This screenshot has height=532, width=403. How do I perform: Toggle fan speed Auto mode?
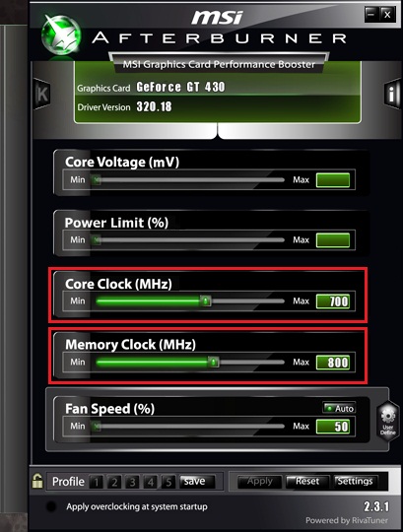coord(339,408)
